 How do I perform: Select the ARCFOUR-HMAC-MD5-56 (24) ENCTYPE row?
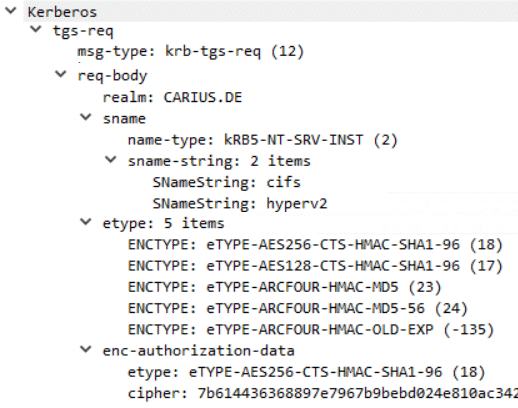click(x=298, y=309)
